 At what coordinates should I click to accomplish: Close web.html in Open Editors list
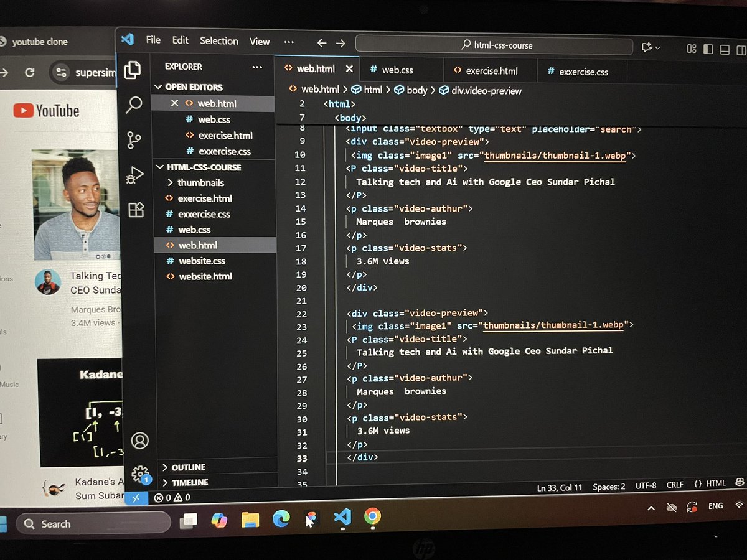pos(174,103)
